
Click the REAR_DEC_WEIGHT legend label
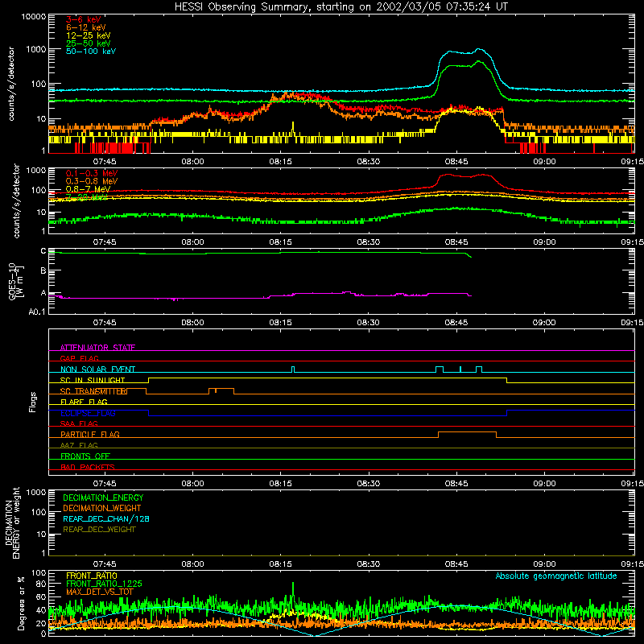[x=99, y=530]
